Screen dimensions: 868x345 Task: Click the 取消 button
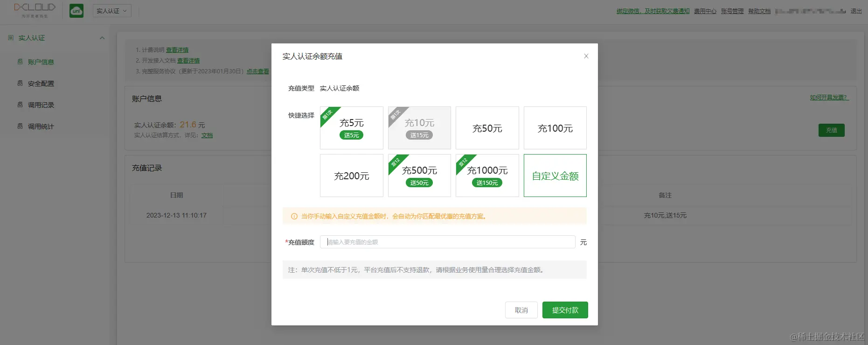pos(521,310)
